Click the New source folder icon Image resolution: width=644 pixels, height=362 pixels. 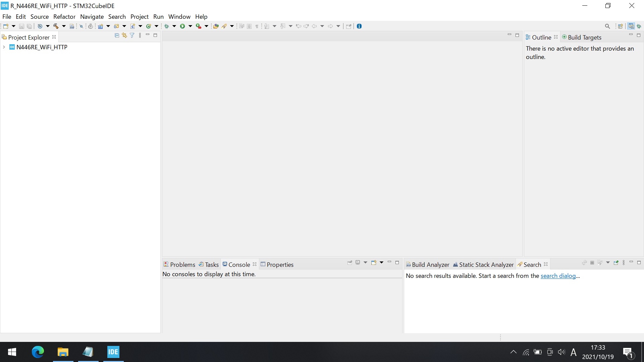[116, 26]
